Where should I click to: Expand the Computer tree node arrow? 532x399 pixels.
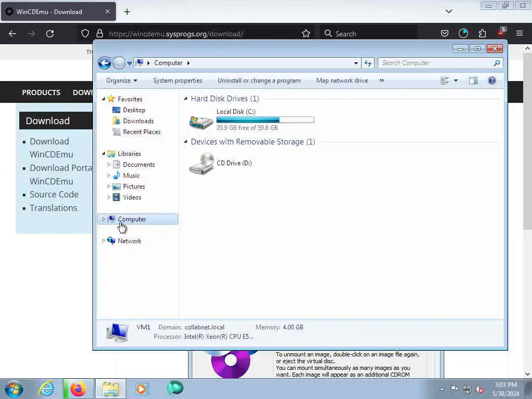tap(103, 219)
